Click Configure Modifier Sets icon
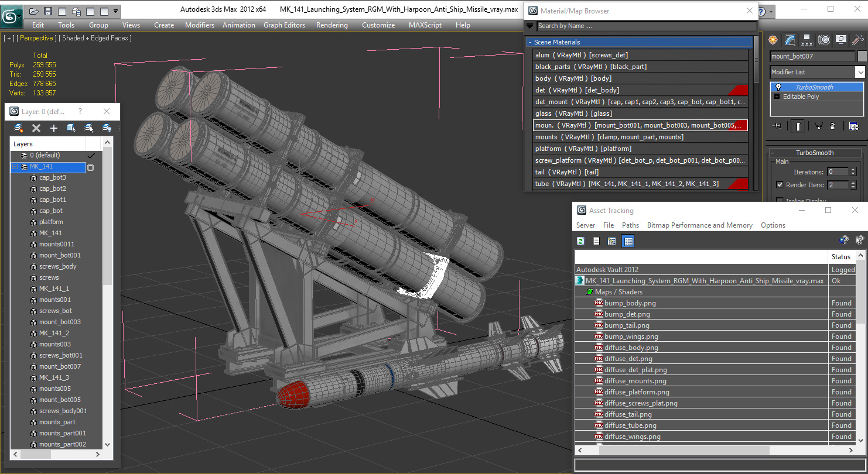Viewport: 868px width, 474px height. tap(853, 126)
